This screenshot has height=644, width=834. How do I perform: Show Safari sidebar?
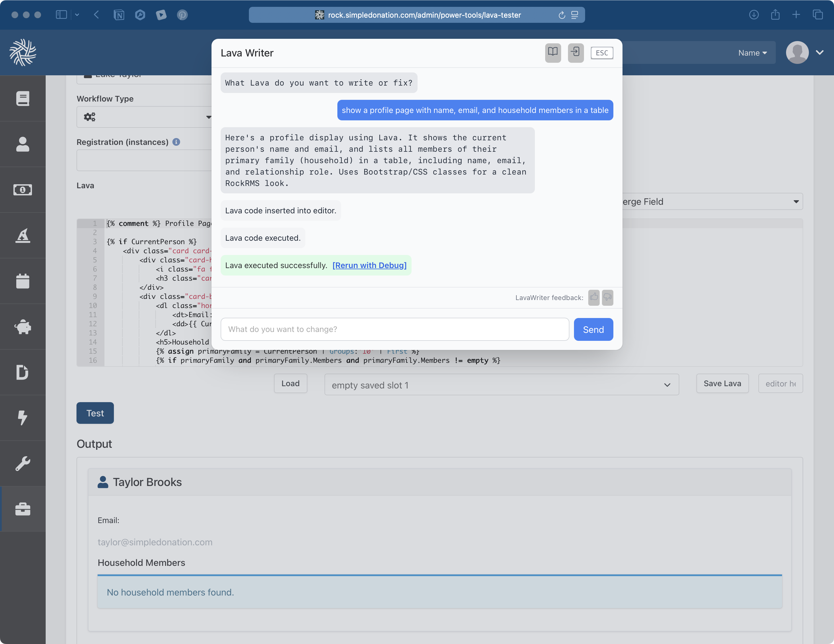coord(61,15)
